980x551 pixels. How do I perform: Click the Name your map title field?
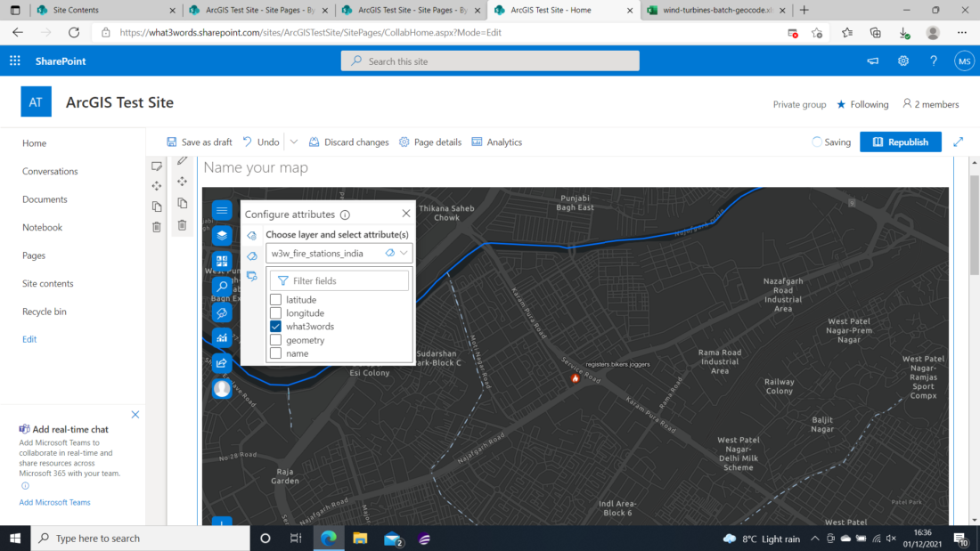(x=256, y=167)
